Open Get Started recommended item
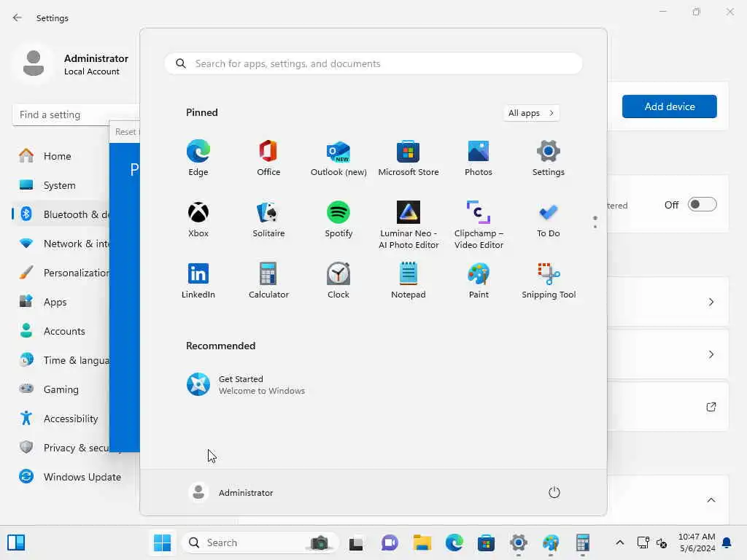This screenshot has width=747, height=560. 246,385
